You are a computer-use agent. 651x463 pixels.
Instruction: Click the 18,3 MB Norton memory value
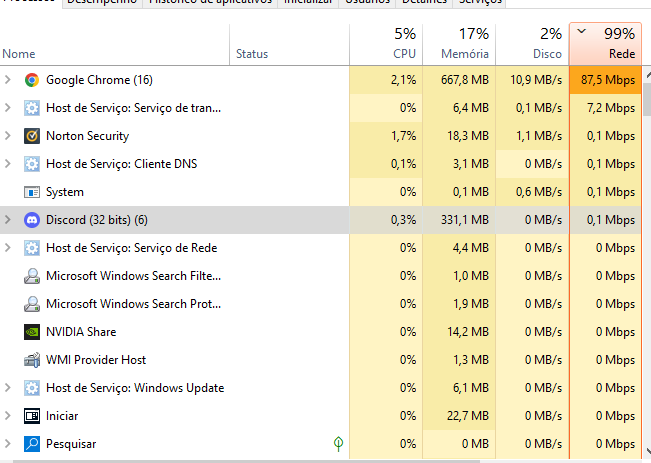coord(468,136)
